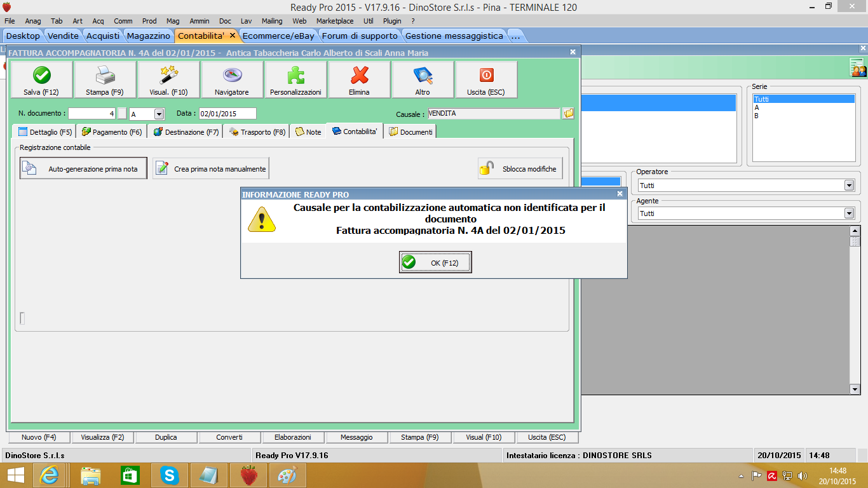868x488 pixels.
Task: Click the Action Center flag tray icon
Action: pos(757,475)
